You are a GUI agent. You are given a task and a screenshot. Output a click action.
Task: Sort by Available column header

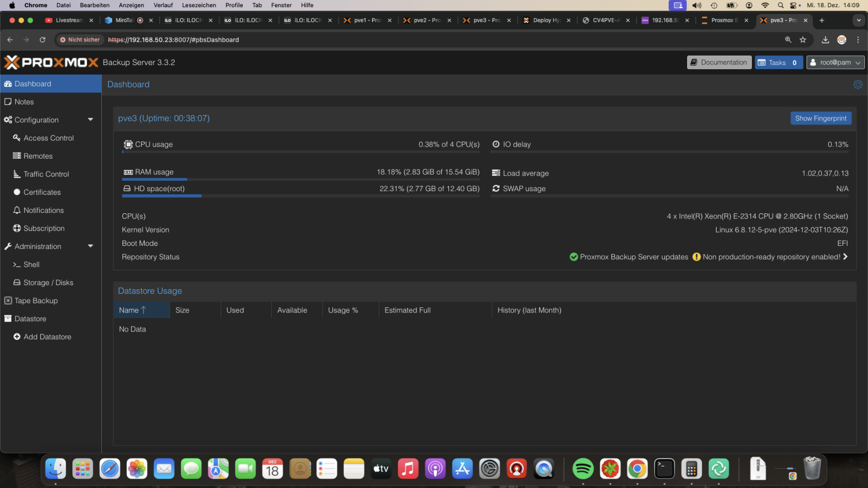click(297, 310)
